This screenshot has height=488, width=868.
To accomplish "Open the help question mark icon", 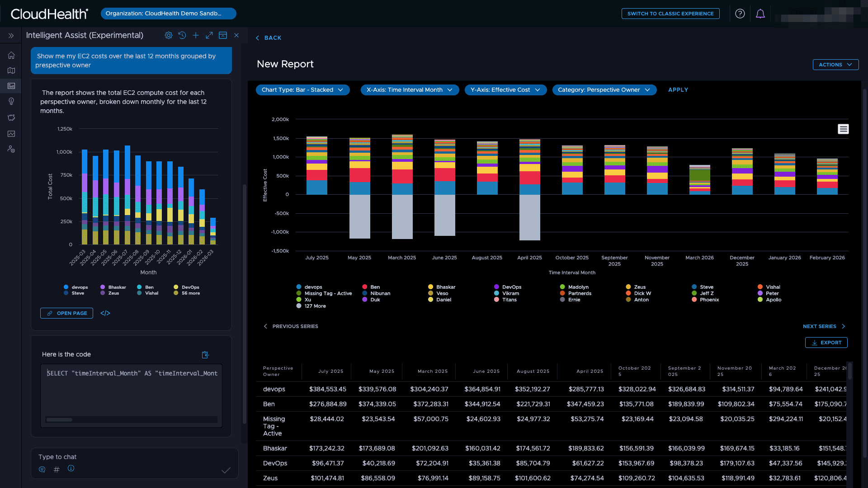I will coord(740,14).
